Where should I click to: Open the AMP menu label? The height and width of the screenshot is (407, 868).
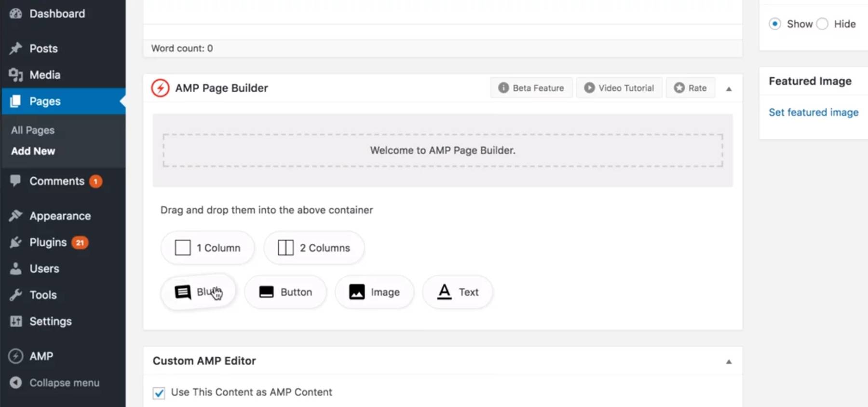point(41,356)
